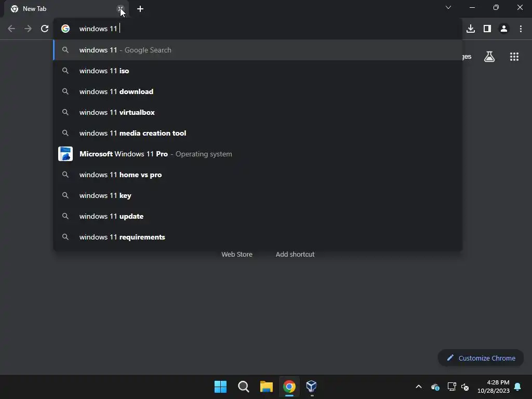Choose 'windows 11 - Google Search' suggestion

point(258,50)
